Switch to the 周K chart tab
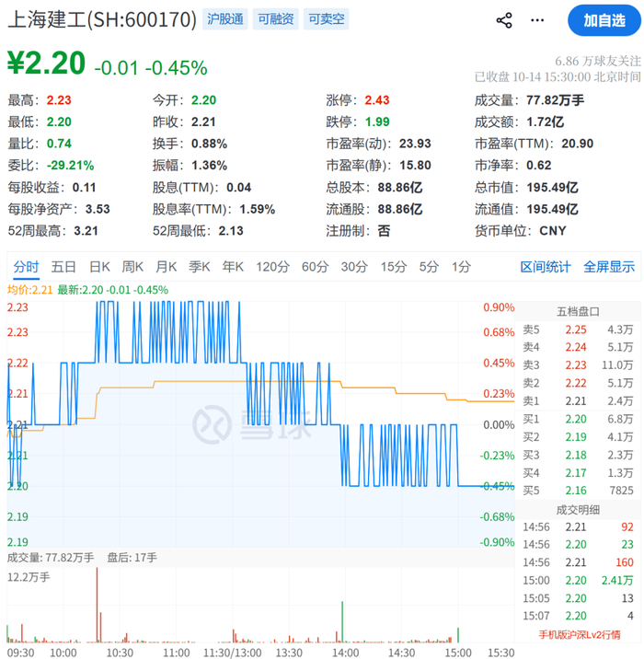 tap(132, 267)
